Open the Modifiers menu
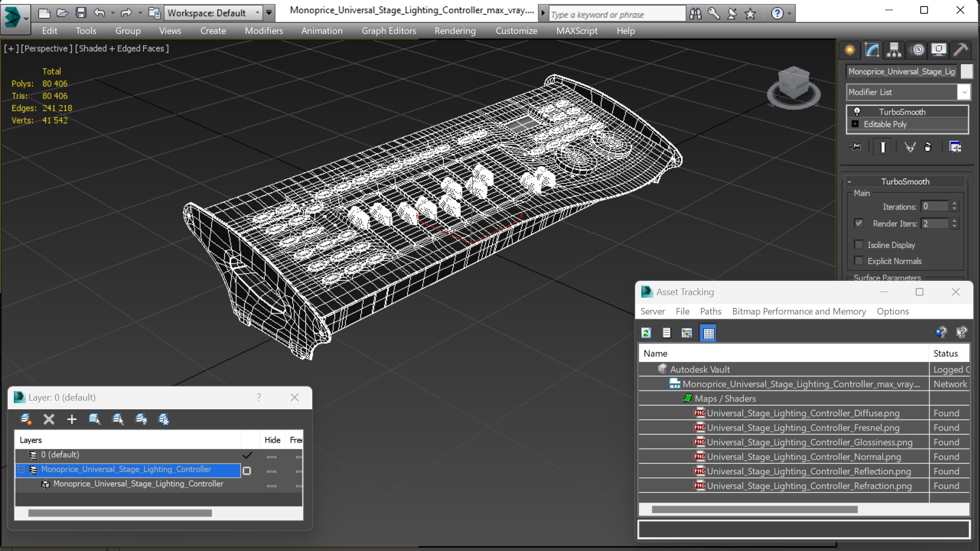980x551 pixels. [x=264, y=31]
